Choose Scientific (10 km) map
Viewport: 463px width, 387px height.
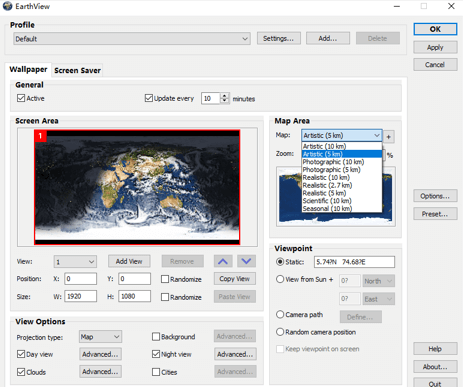[342, 201]
